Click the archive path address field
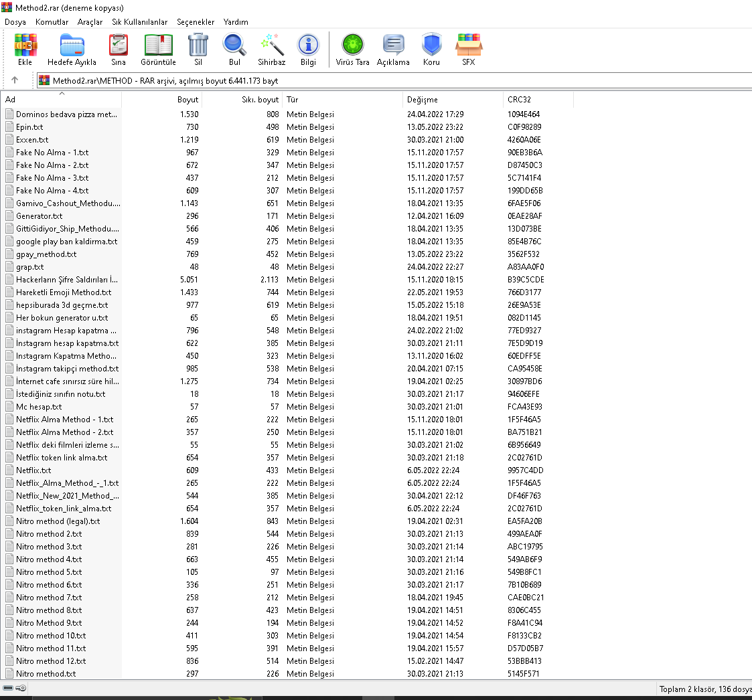The width and height of the screenshot is (752, 700). tap(394, 80)
